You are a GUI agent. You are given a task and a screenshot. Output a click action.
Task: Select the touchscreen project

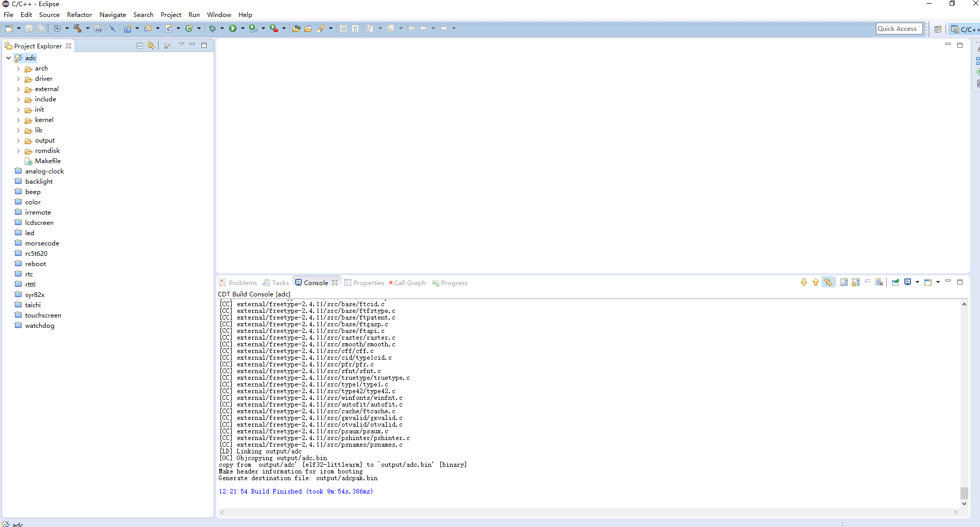coord(43,315)
